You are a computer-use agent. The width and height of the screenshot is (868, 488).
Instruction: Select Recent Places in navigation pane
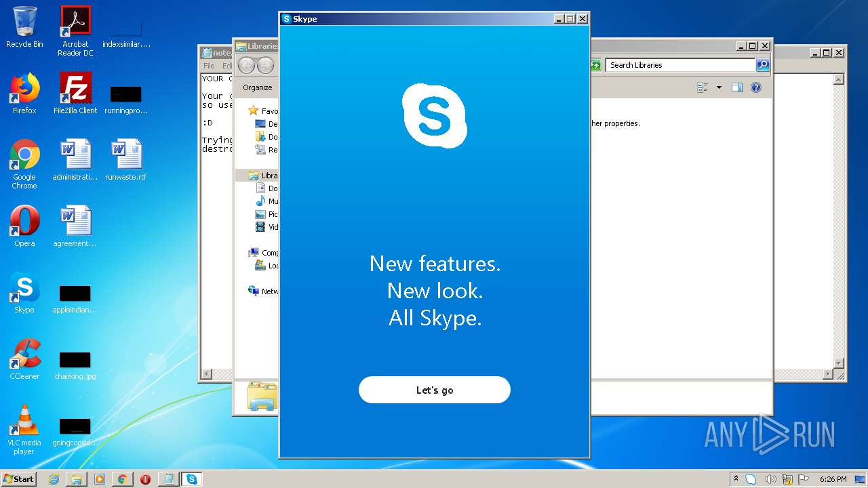click(x=267, y=150)
